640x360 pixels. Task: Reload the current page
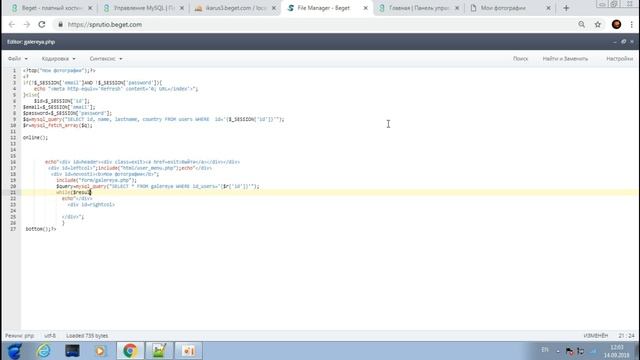click(42, 24)
